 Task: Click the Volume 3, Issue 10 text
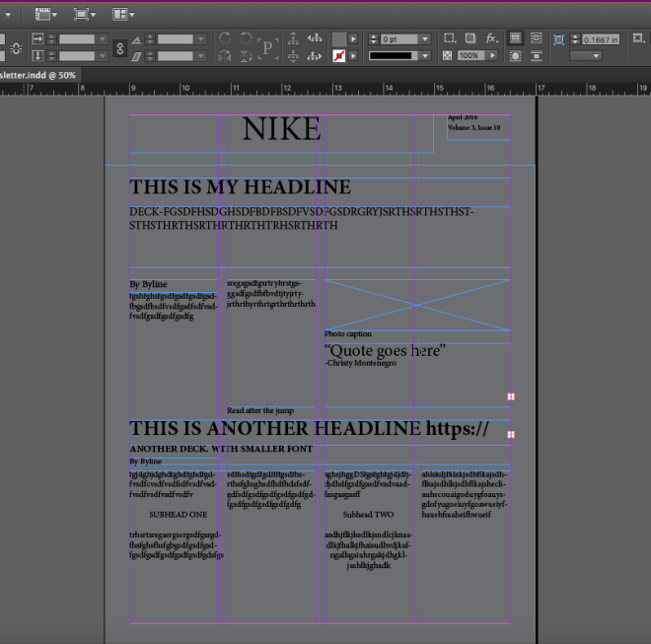(473, 127)
